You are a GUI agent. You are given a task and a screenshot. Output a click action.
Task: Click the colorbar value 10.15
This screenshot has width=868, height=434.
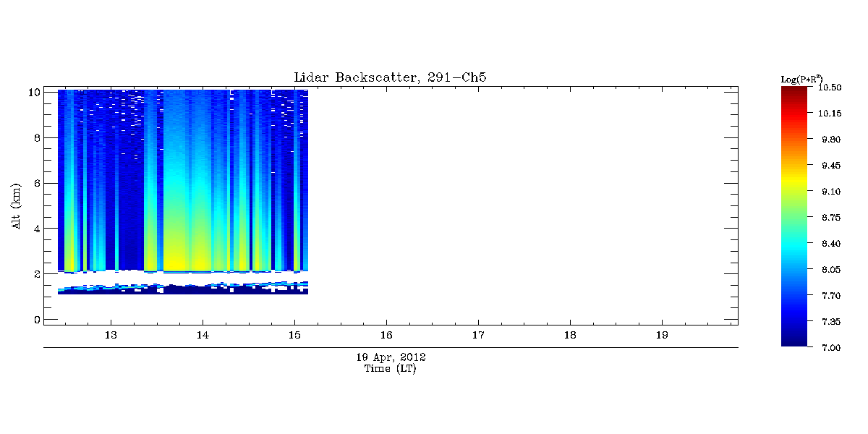point(831,114)
